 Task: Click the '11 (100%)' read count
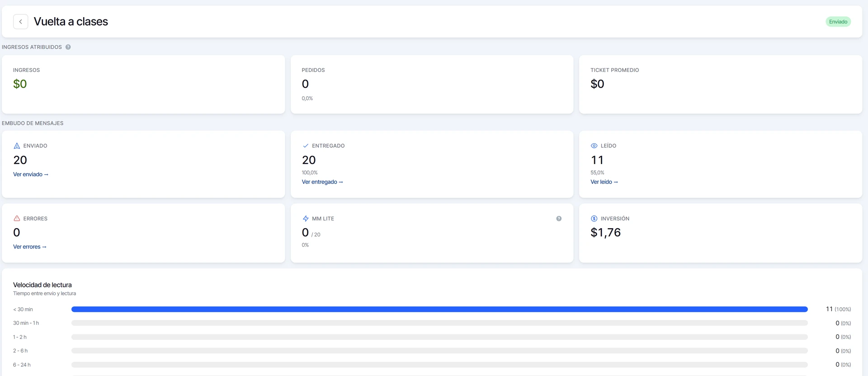click(838, 310)
